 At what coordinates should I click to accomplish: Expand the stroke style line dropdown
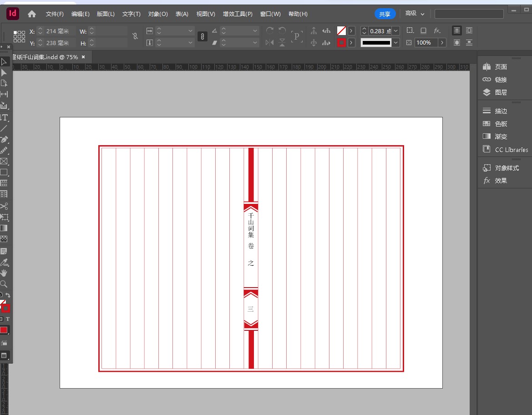pos(396,43)
